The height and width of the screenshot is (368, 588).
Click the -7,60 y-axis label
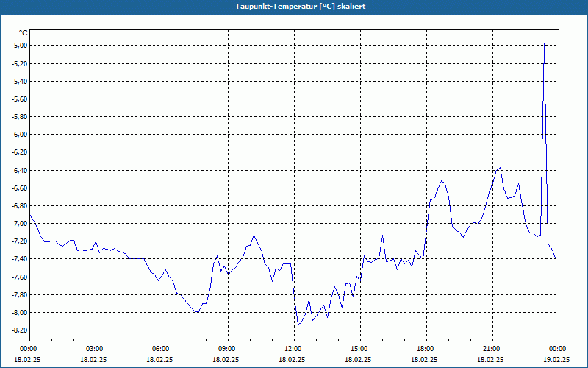pyautogui.click(x=19, y=277)
